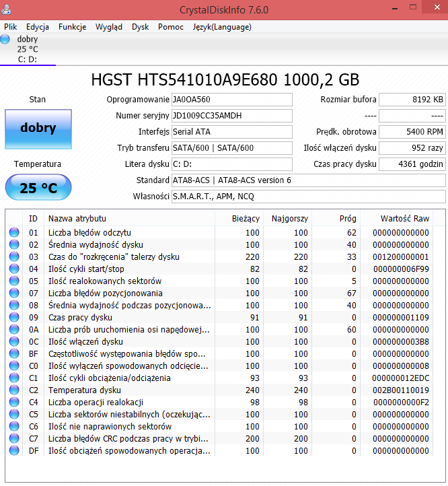The height and width of the screenshot is (486, 448).
Task: Click the Rozmiar bufora value 8192 KB
Action: (412, 100)
